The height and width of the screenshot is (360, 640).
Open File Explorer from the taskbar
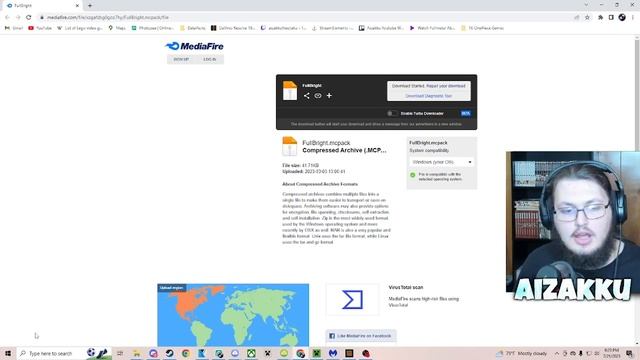(x=136, y=353)
